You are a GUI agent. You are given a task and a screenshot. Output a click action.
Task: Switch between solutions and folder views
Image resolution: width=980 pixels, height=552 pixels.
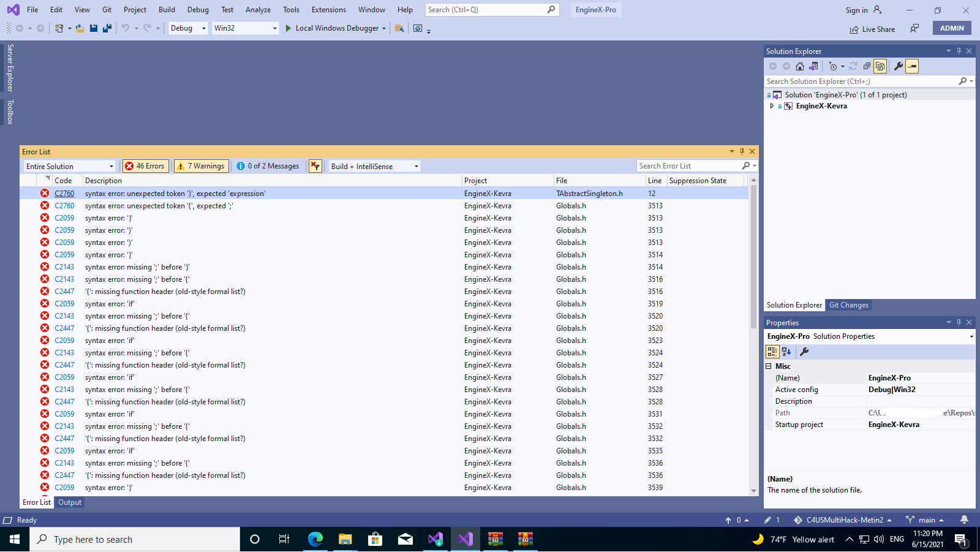(813, 66)
